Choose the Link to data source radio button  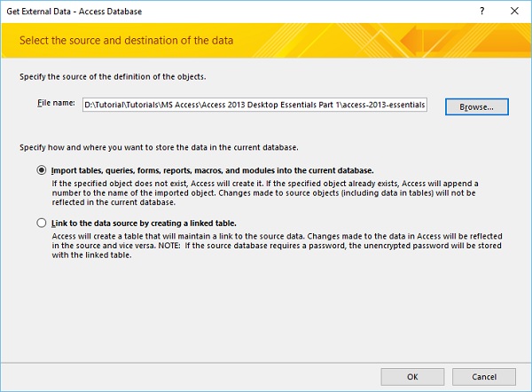(x=41, y=223)
